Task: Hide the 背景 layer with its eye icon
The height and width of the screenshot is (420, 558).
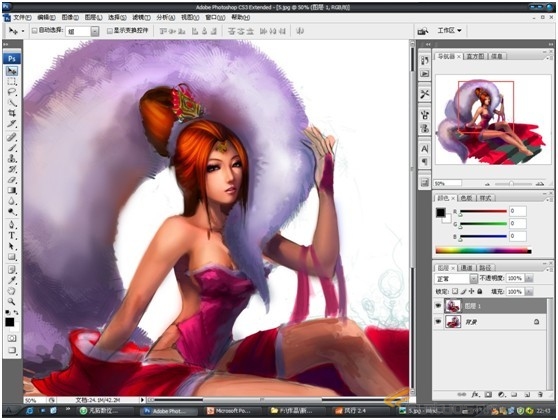Action: 438,322
